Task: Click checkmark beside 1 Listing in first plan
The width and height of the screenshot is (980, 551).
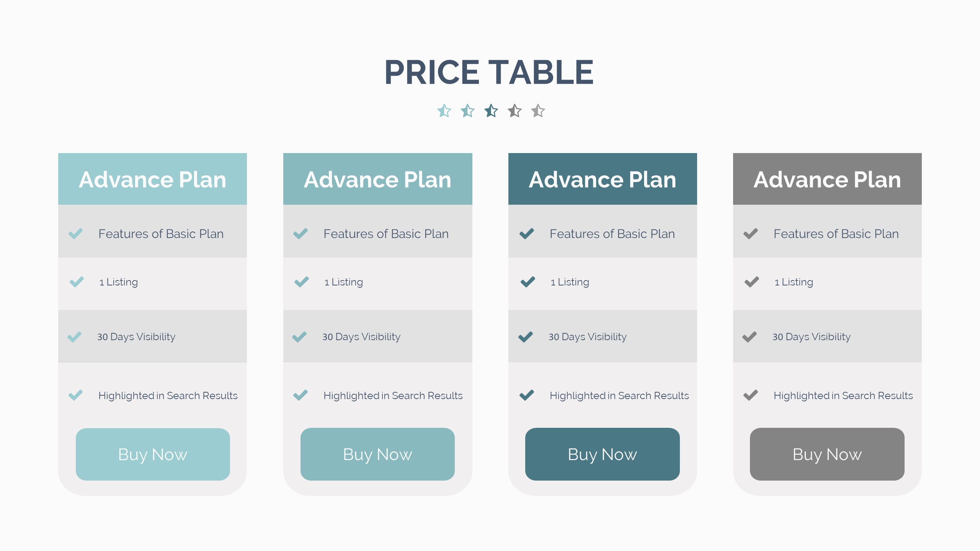Action: coord(77,282)
